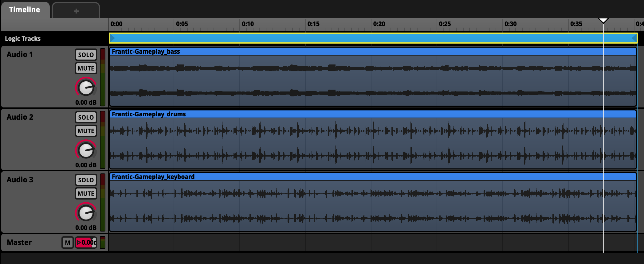644x264 pixels.
Task: Select the Logic Tracks header
Action: [x=23, y=39]
